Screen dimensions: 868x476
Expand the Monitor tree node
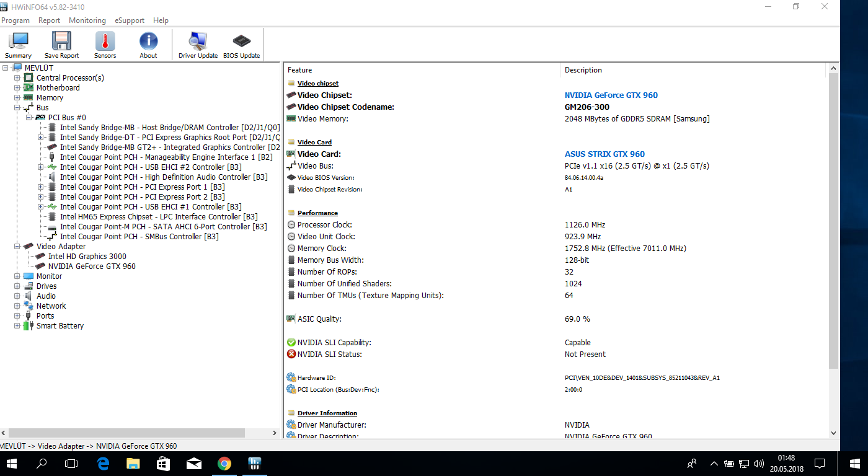17,276
